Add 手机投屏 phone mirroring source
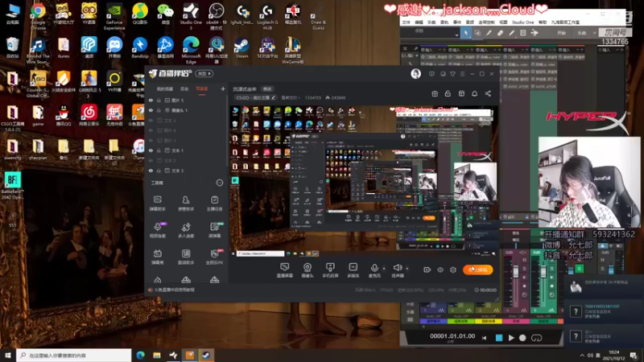Image resolution: width=644 pixels, height=362 pixels. 330,270
